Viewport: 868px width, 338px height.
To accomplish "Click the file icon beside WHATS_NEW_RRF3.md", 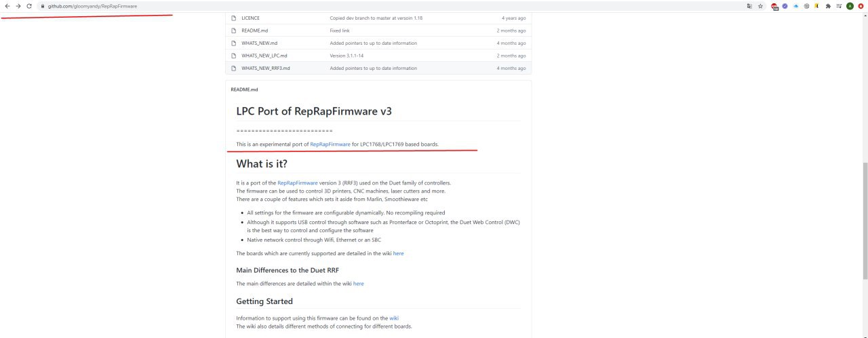I will pyautogui.click(x=233, y=68).
